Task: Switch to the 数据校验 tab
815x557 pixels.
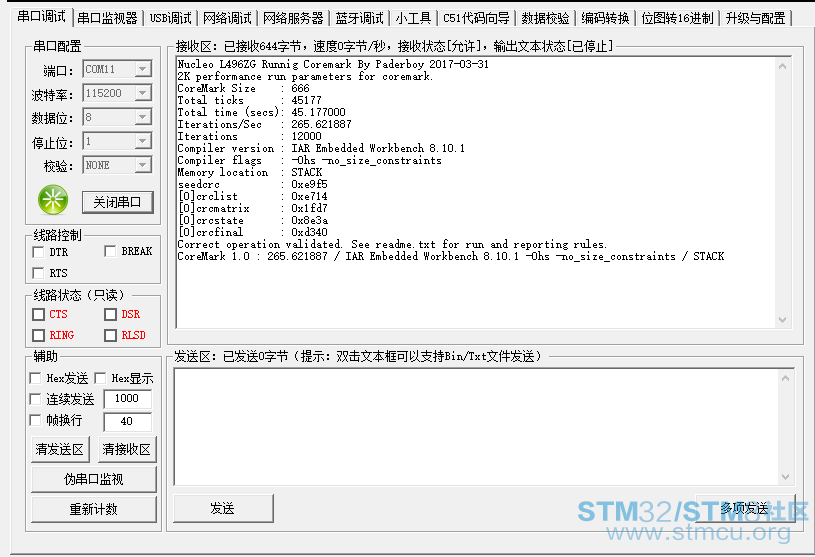Action: (545, 19)
